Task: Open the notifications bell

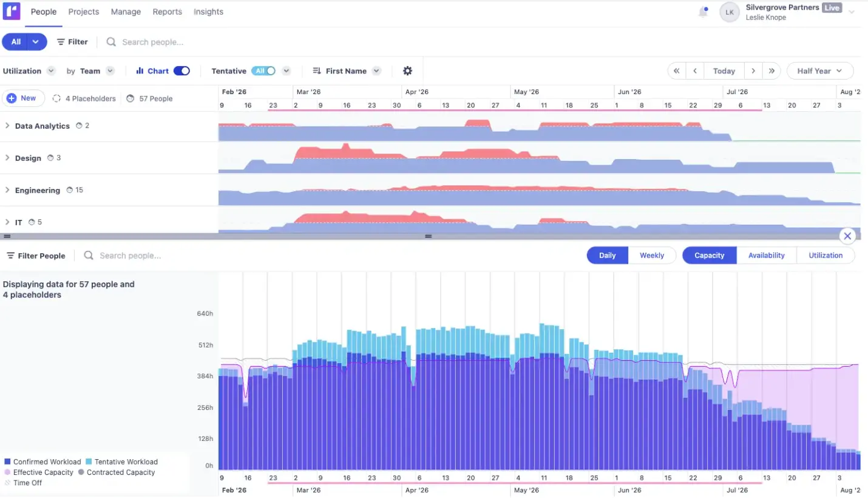Action: (x=703, y=11)
